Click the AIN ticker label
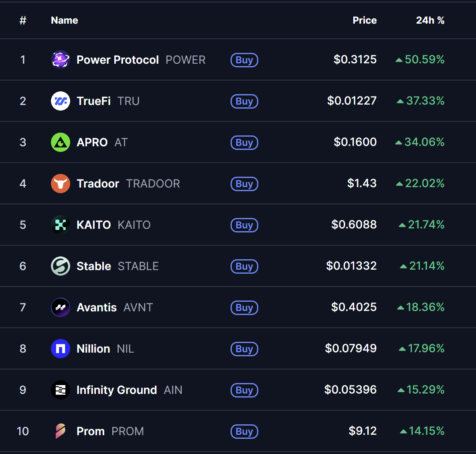 tap(173, 390)
